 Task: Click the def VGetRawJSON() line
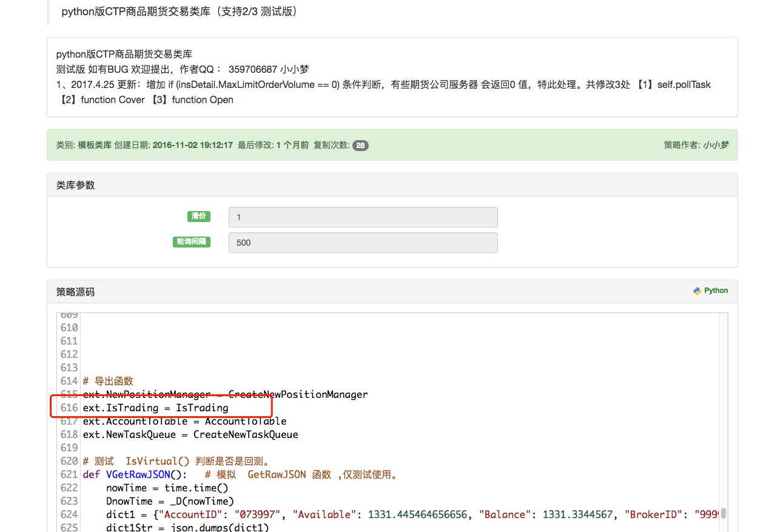(x=241, y=474)
